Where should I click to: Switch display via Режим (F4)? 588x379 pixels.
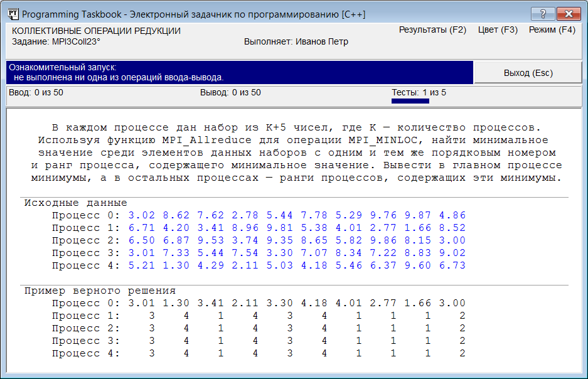click(552, 29)
